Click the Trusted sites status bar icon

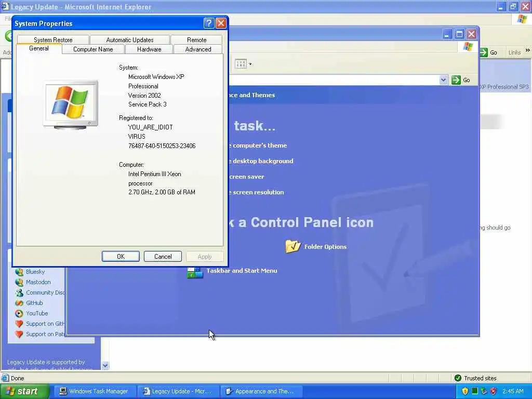pos(458,378)
